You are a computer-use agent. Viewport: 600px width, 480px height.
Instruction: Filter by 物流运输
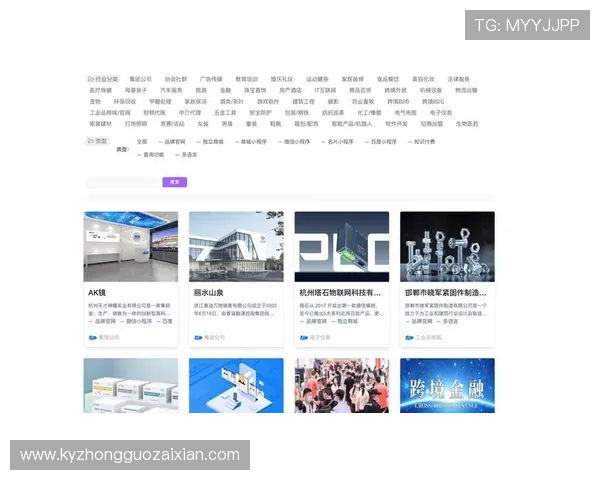tap(466, 90)
